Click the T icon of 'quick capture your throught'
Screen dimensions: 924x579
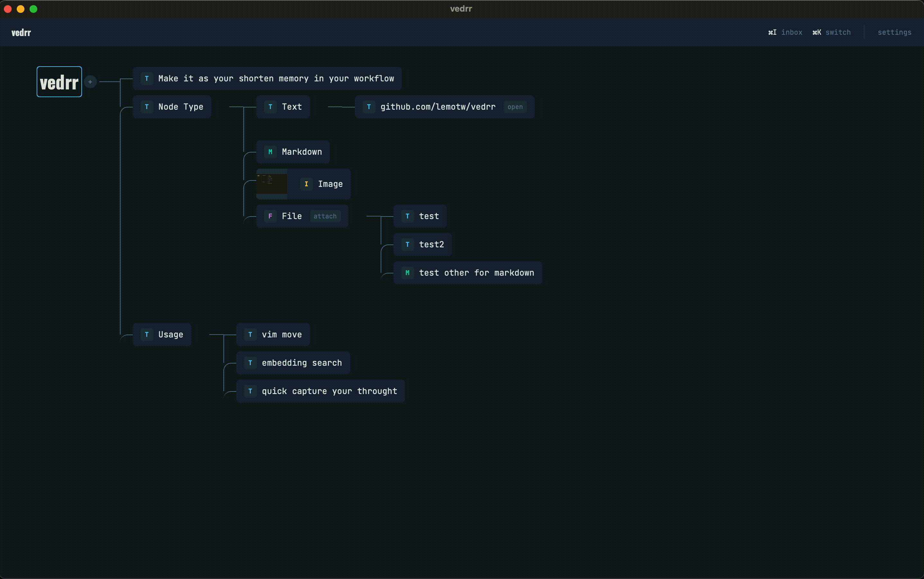tap(250, 391)
